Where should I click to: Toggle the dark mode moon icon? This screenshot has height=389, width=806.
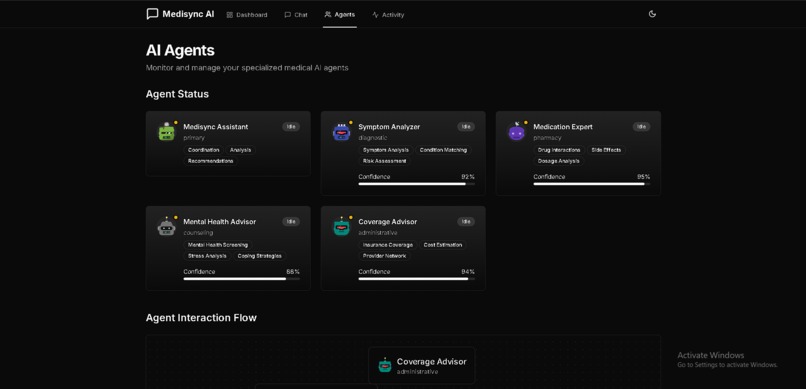tap(652, 14)
